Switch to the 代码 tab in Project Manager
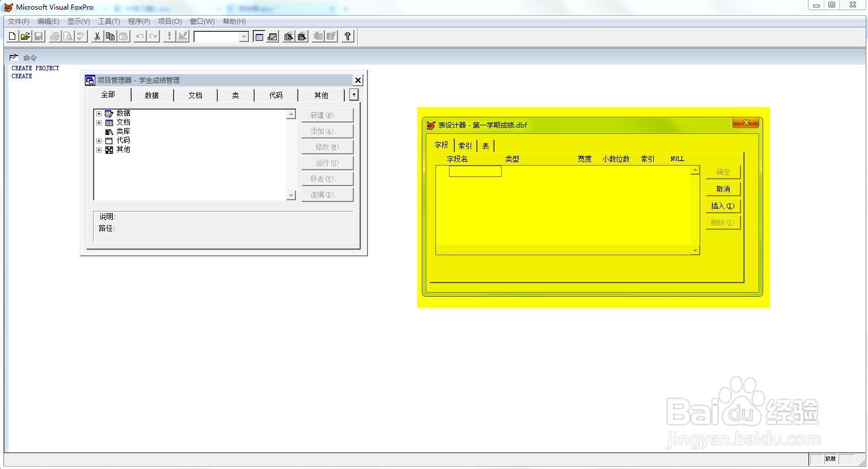 (276, 95)
